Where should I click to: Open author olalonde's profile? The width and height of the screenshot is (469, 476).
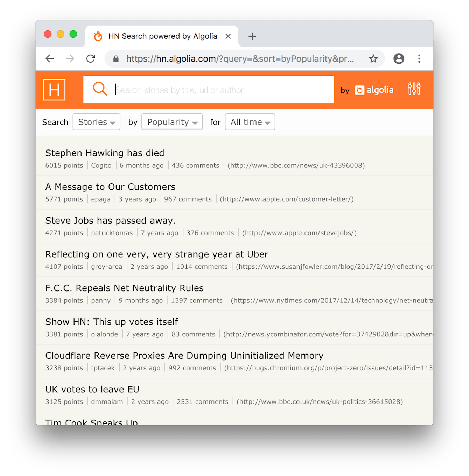click(x=105, y=334)
